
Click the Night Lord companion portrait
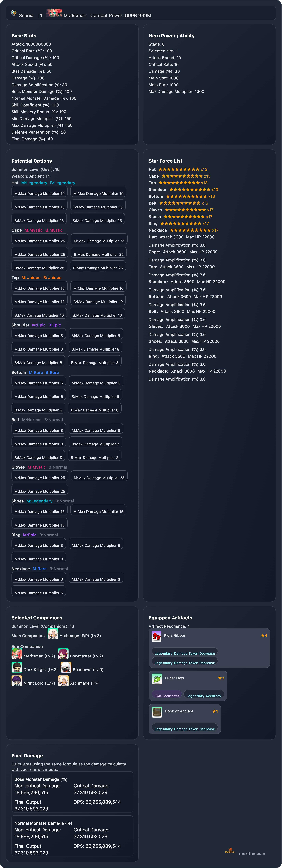click(x=17, y=681)
